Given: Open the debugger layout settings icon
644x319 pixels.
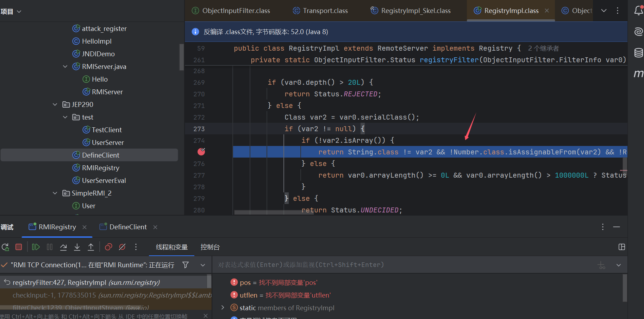Looking at the screenshot, I should click(622, 247).
